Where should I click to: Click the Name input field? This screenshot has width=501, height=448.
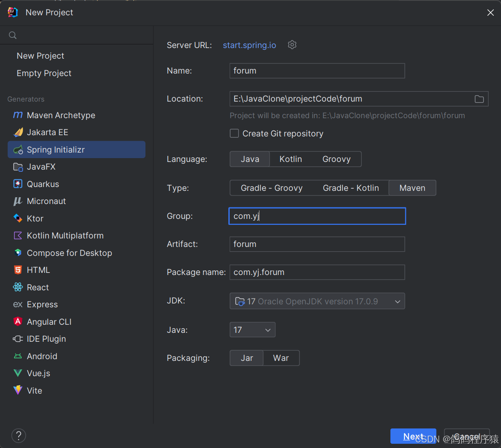pos(317,71)
